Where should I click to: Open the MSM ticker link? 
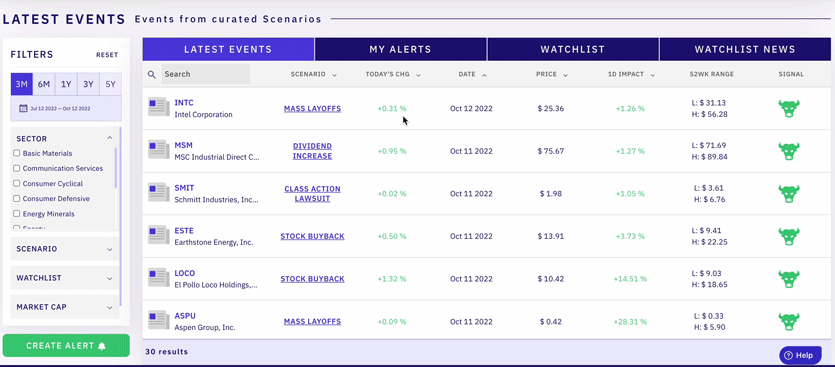pyautogui.click(x=184, y=145)
